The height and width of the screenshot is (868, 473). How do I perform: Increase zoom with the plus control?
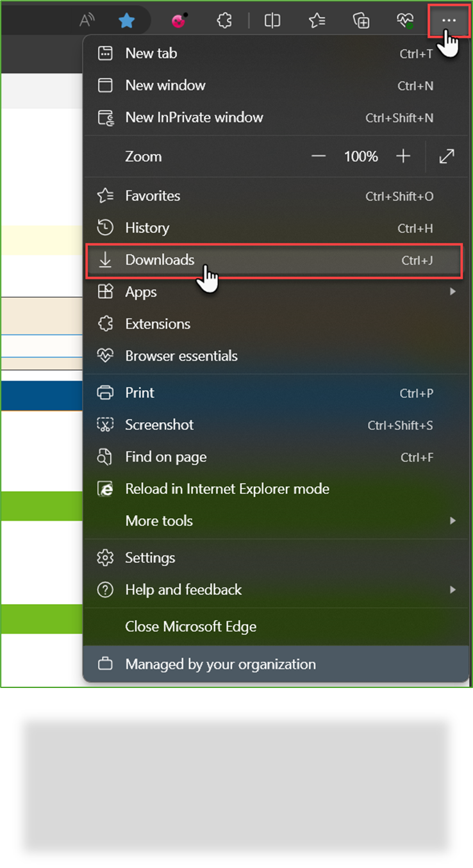pos(403,156)
